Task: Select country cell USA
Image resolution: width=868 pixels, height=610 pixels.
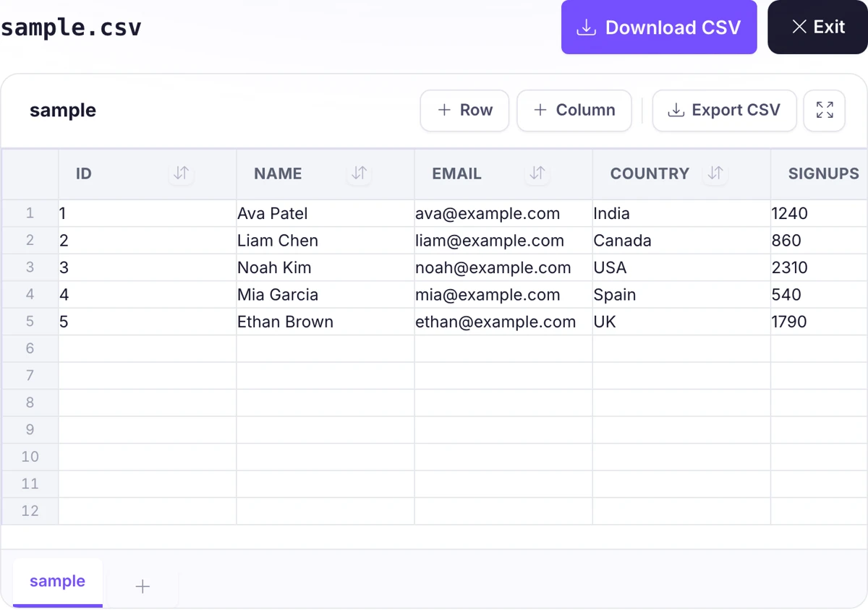Action: coord(681,267)
